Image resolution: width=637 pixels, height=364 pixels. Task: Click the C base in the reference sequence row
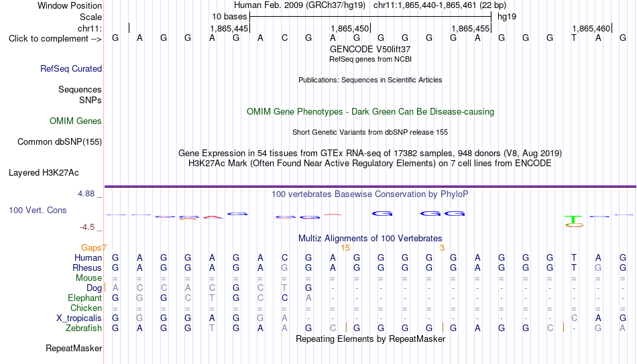[284, 38]
